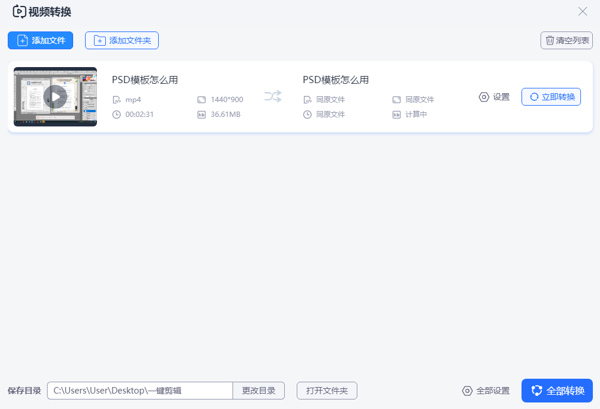Click the 36.61MB file size icon
The height and width of the screenshot is (409, 600).
[201, 115]
